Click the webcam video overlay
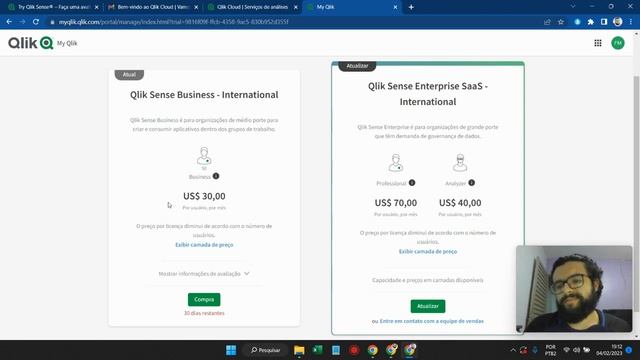Screen dimensions: 640x360 click(574, 289)
